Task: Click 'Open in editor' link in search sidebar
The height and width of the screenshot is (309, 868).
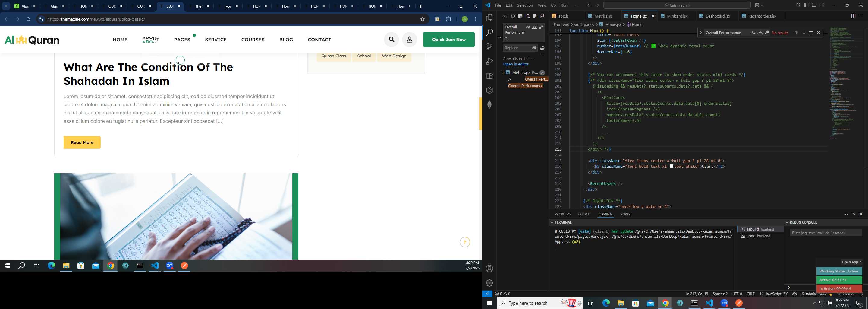Action: pos(516,65)
